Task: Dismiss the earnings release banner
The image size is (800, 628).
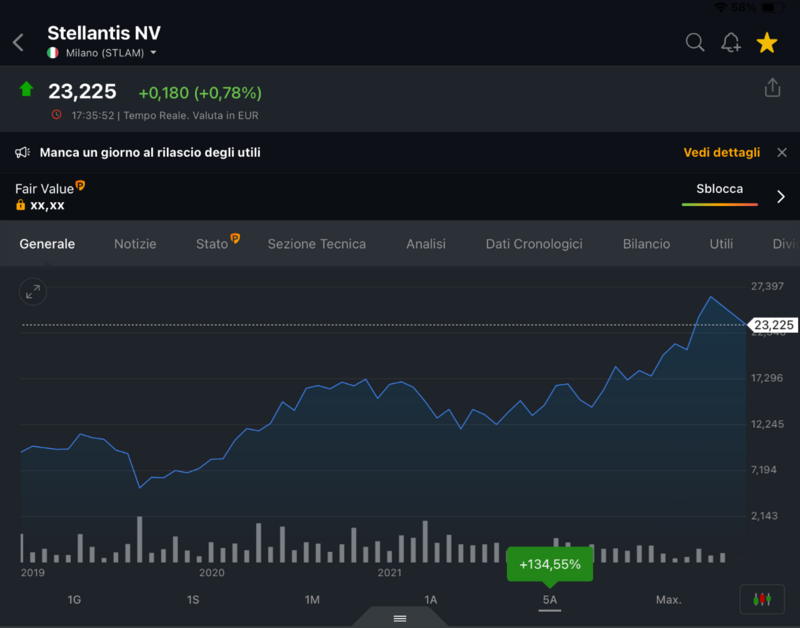Action: click(782, 152)
